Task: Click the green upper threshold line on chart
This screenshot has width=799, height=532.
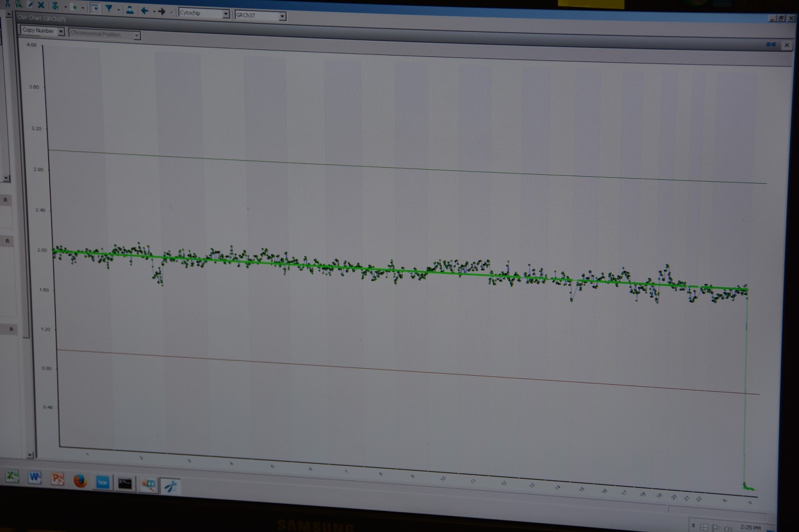Action: click(x=407, y=167)
